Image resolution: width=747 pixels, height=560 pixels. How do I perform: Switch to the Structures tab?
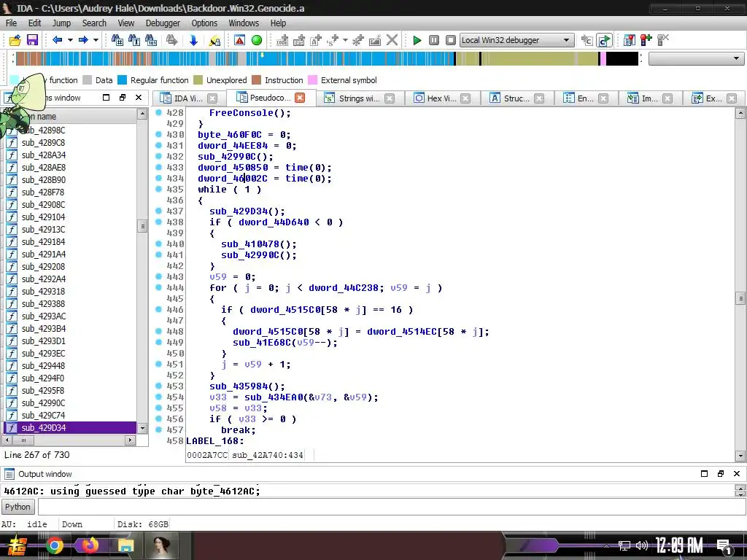coord(516,98)
